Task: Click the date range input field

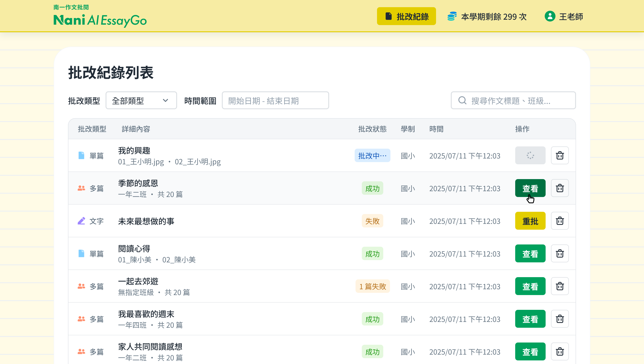Action: tap(275, 100)
